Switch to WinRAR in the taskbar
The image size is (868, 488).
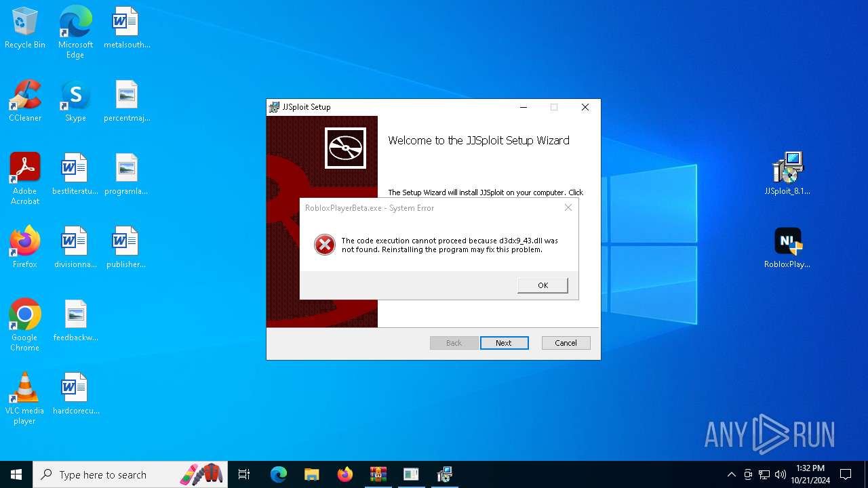(x=378, y=474)
